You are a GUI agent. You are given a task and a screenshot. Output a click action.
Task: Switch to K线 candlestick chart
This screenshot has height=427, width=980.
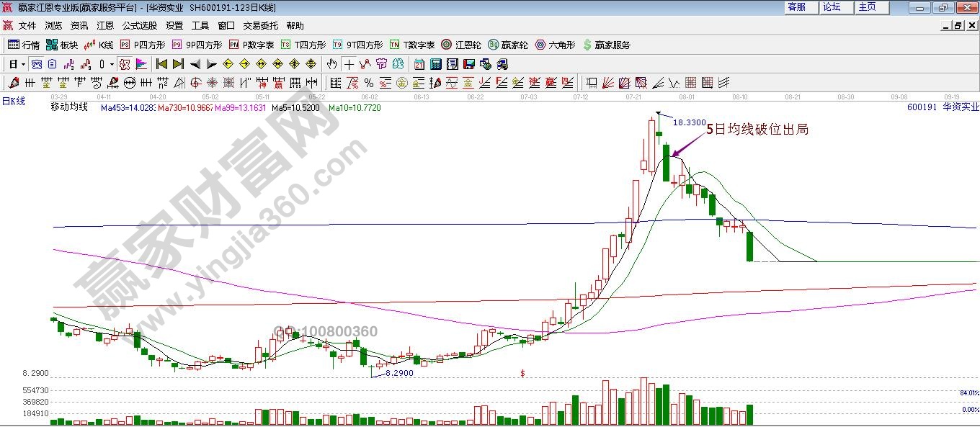99,45
